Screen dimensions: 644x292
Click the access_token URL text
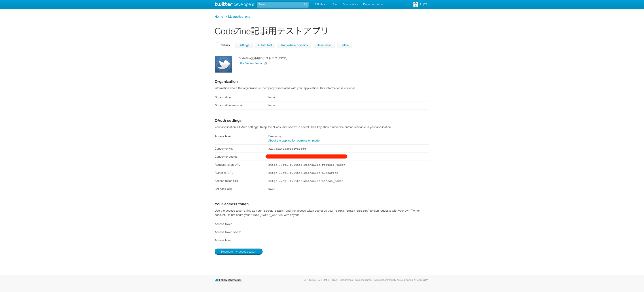306,181
